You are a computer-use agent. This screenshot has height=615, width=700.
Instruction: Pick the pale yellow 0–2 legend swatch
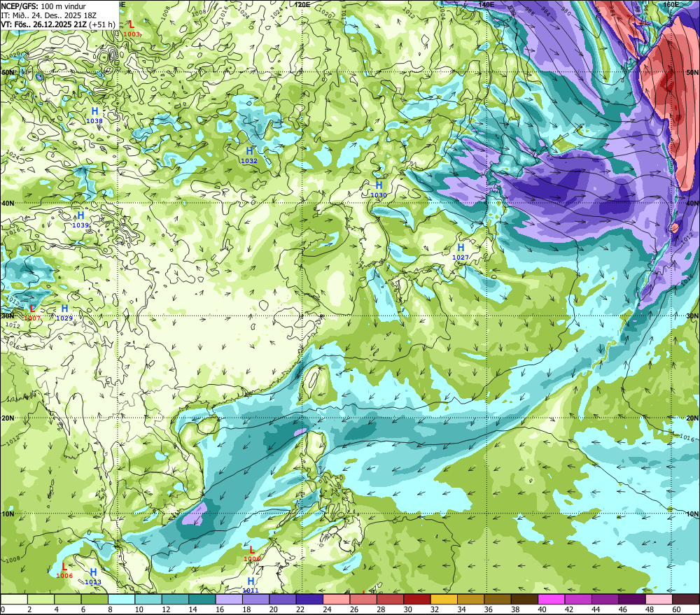(x=14, y=599)
